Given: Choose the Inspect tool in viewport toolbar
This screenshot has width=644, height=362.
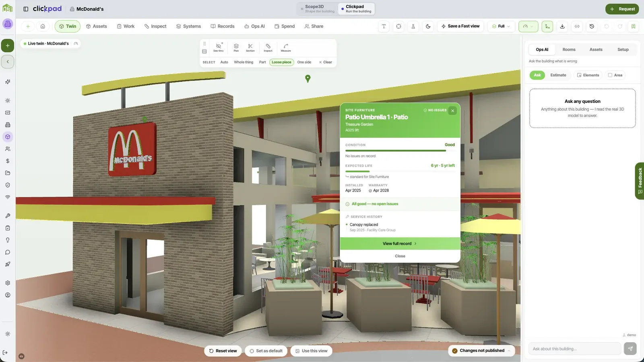Looking at the screenshot, I should [x=268, y=47].
